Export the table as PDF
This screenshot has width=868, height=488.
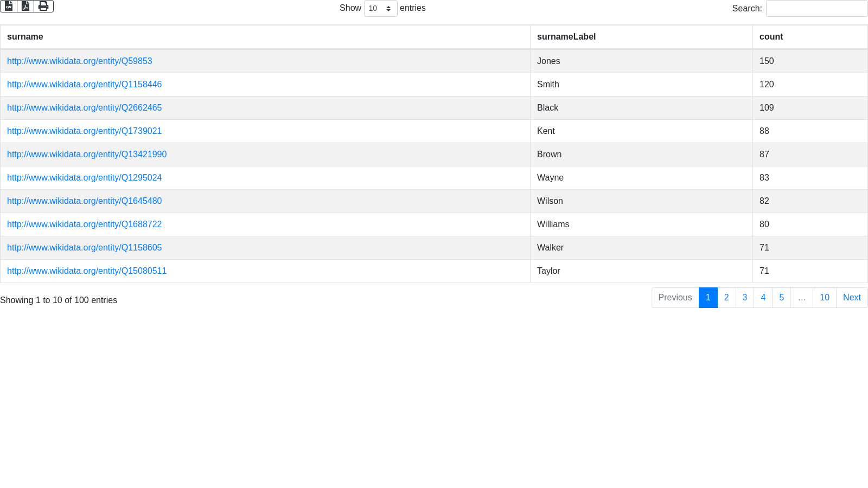(x=25, y=6)
